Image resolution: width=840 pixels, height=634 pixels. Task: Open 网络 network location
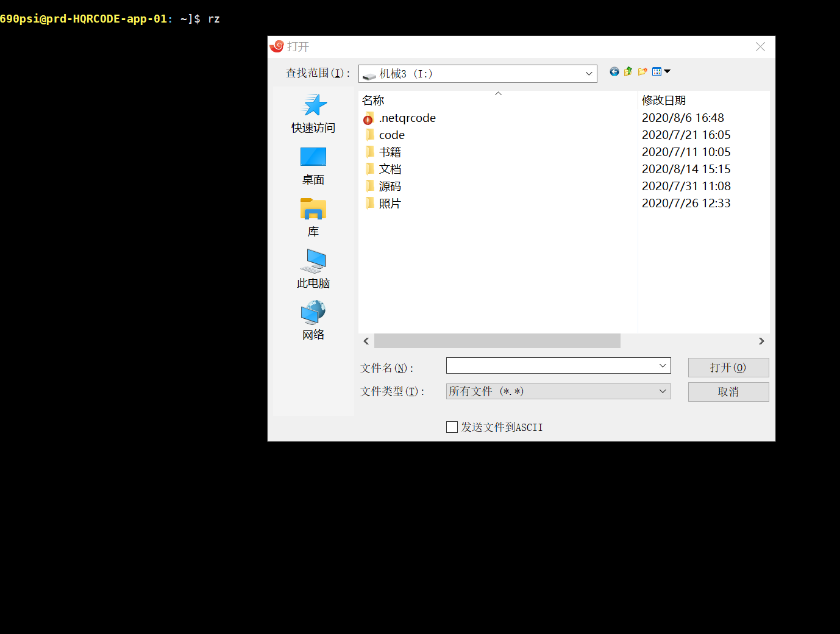(313, 321)
